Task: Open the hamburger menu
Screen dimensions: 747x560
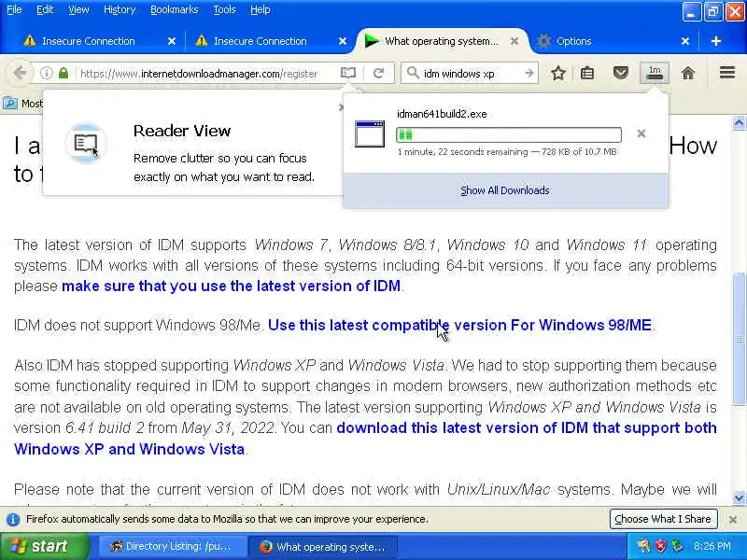Action: 727,73
